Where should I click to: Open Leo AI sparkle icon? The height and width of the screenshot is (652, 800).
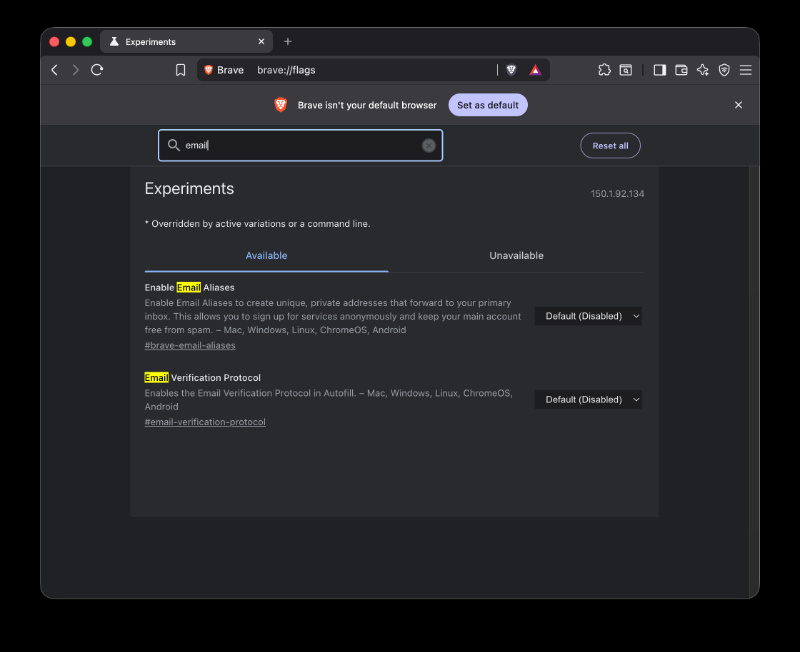click(703, 70)
